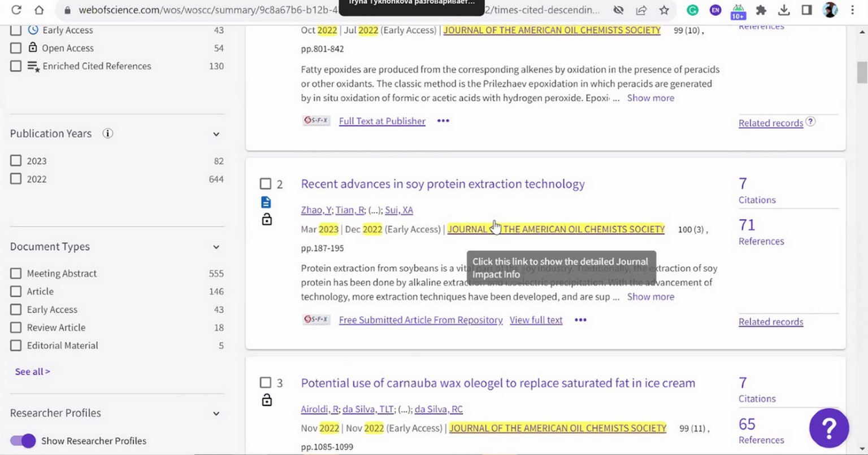
Task: Click the purple help question mark button
Action: [x=828, y=428]
